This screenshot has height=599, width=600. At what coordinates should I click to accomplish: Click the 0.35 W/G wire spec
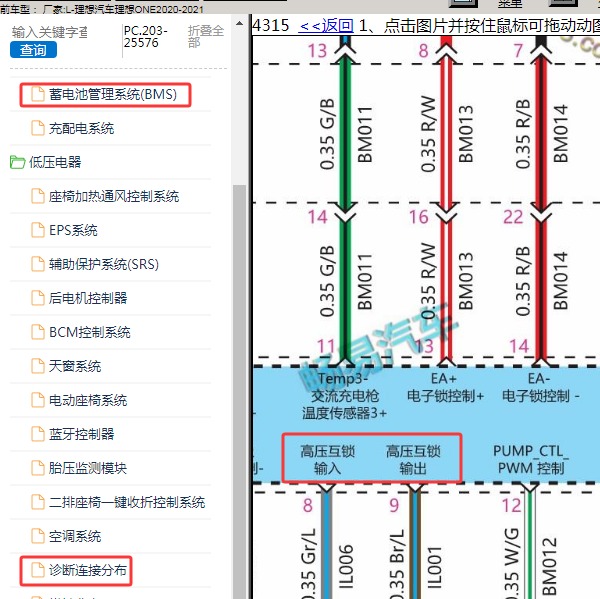[x=512, y=563]
